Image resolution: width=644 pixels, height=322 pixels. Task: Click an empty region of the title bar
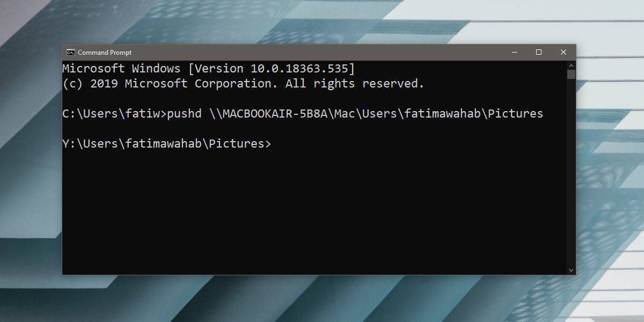[322, 52]
